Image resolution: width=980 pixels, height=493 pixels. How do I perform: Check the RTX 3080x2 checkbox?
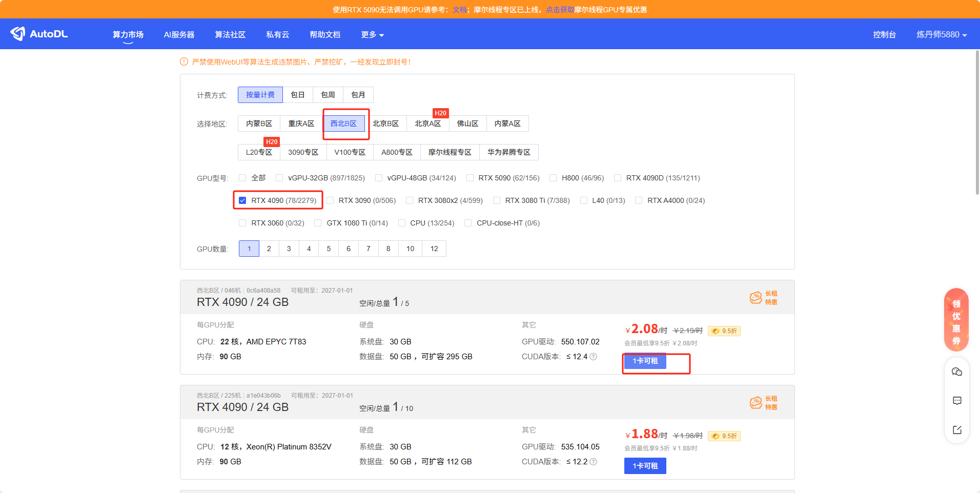pyautogui.click(x=410, y=200)
